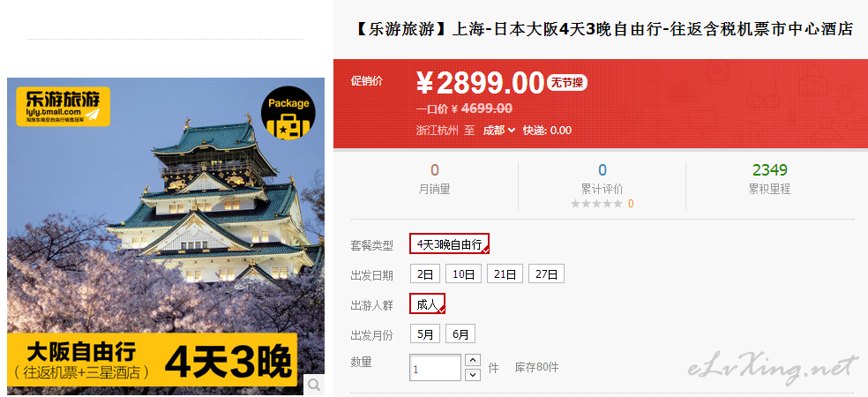Open the Osaka castle product image

(166, 236)
